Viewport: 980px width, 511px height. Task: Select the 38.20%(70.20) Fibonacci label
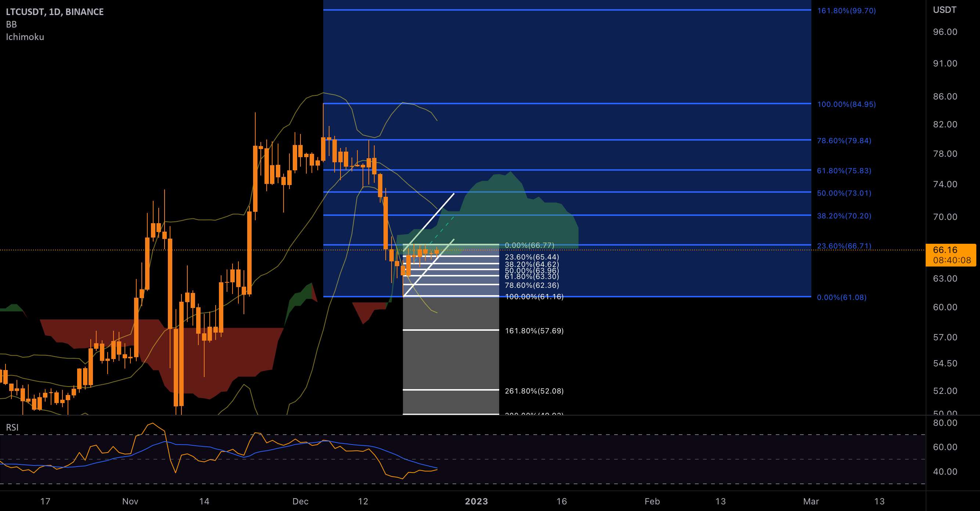[844, 216]
